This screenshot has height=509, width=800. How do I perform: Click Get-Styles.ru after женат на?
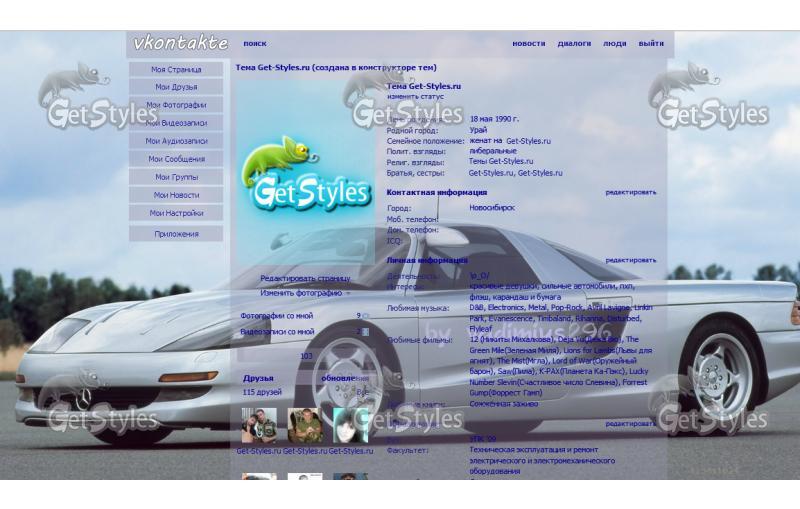point(528,141)
